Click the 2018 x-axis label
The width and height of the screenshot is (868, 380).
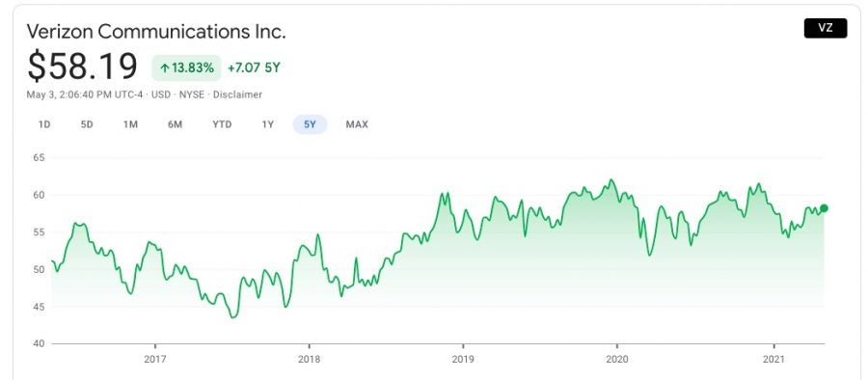(x=309, y=359)
